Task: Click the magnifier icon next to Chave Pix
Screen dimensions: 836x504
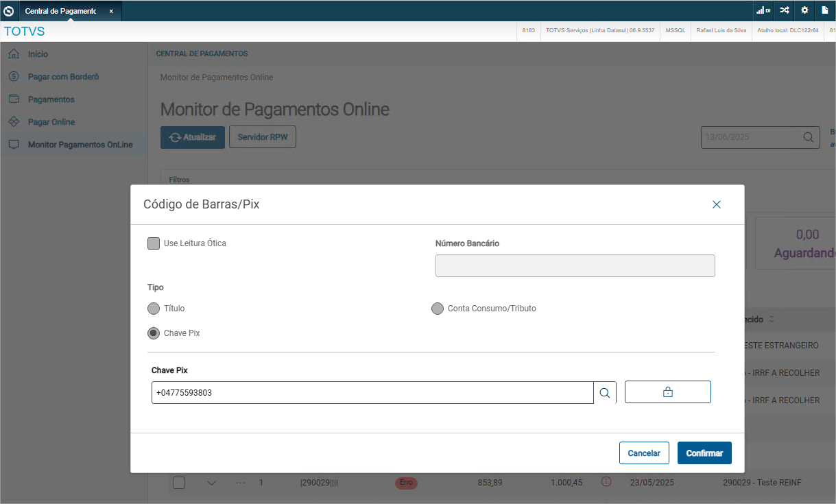Action: tap(605, 393)
